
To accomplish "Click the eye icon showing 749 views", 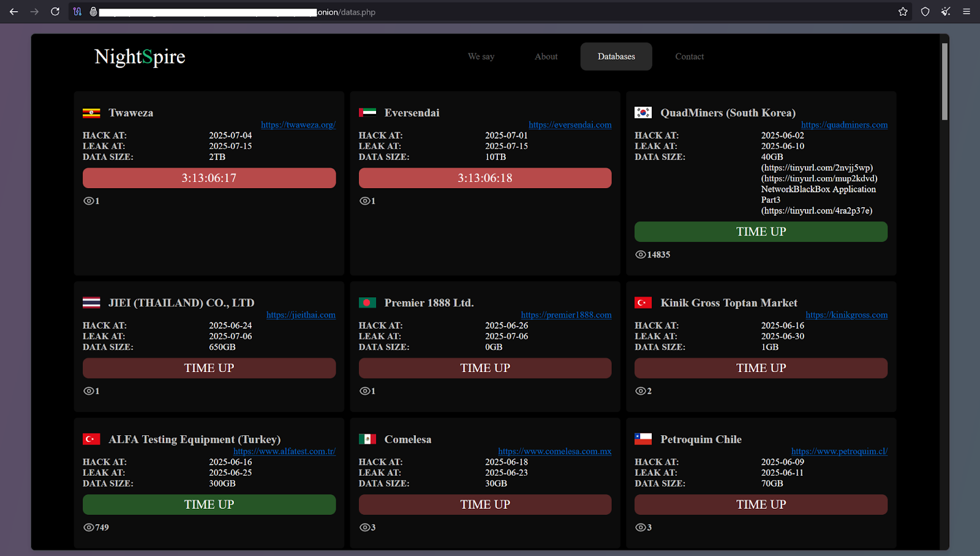I will click(x=89, y=527).
